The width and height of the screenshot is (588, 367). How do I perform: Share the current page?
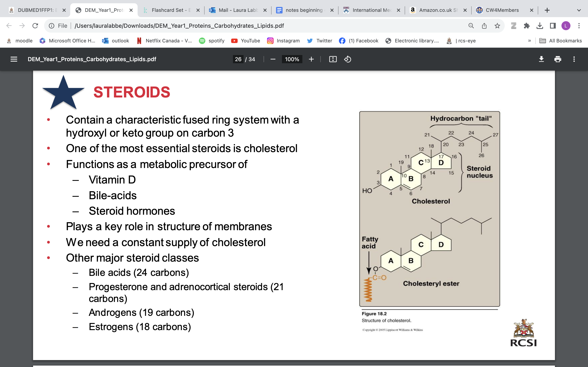tap(484, 25)
